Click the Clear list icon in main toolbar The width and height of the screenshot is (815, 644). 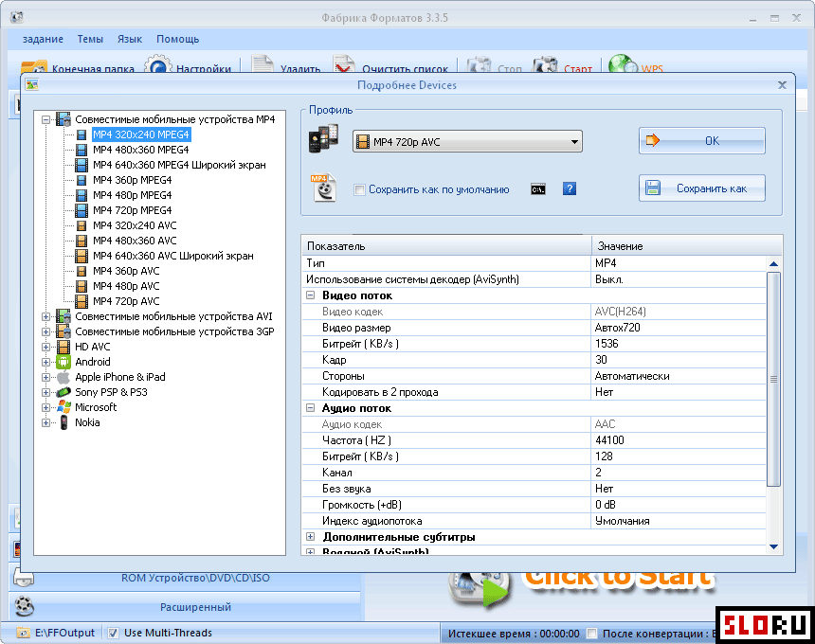(x=343, y=64)
